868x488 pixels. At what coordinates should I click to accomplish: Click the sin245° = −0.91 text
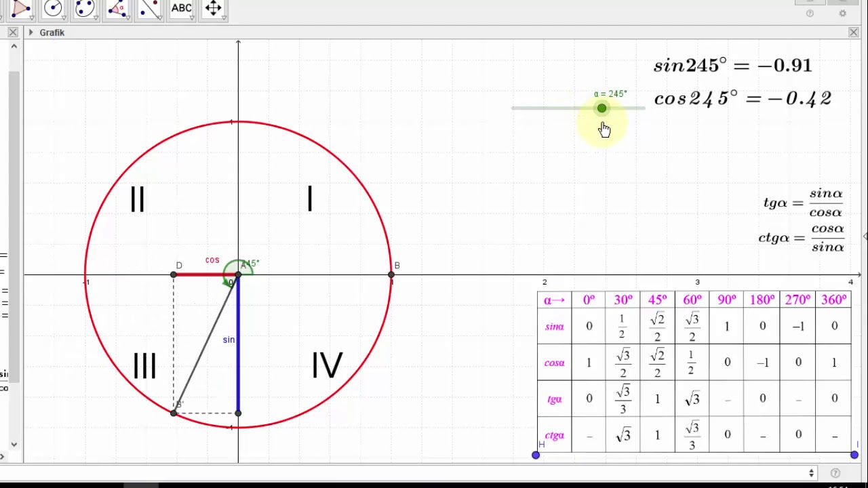[x=732, y=65]
